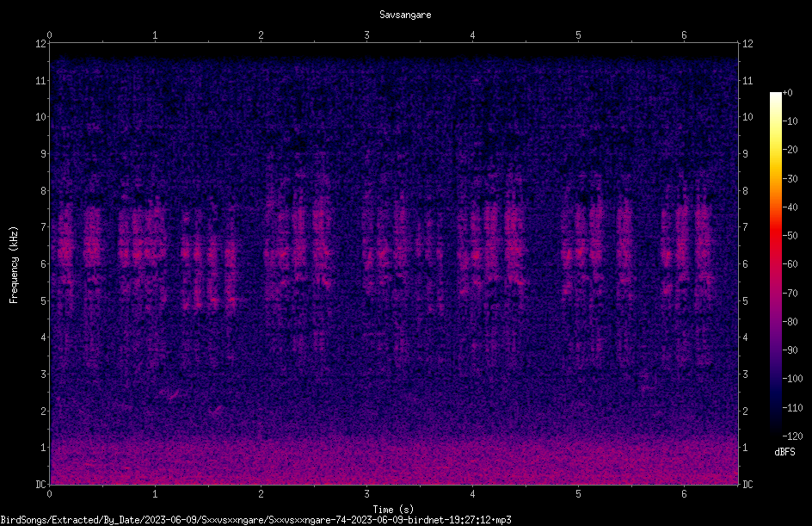Click the 3 second label on the upper time axis
The height and width of the screenshot is (526, 812).
(x=366, y=35)
